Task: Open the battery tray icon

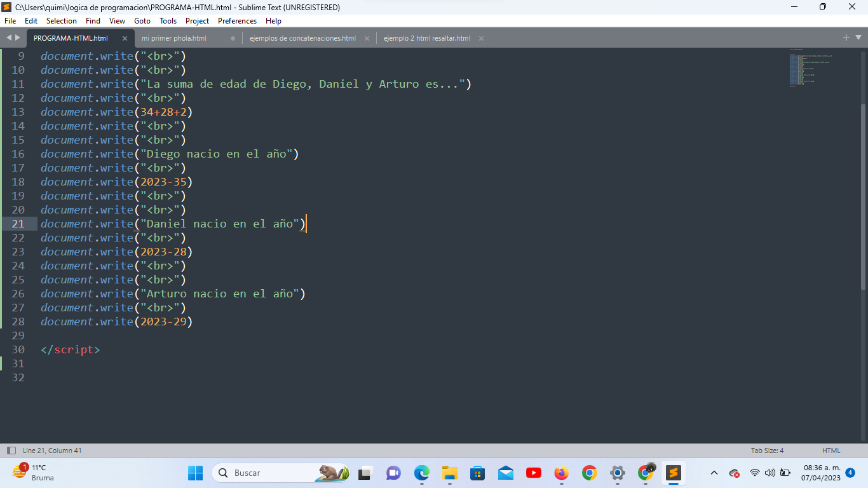Action: pos(785,473)
